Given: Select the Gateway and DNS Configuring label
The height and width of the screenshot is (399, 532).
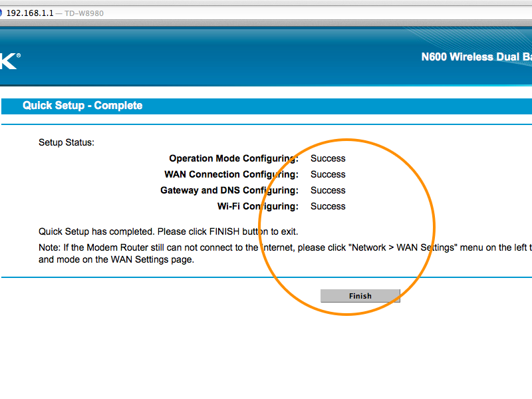Looking at the screenshot, I should point(229,190).
